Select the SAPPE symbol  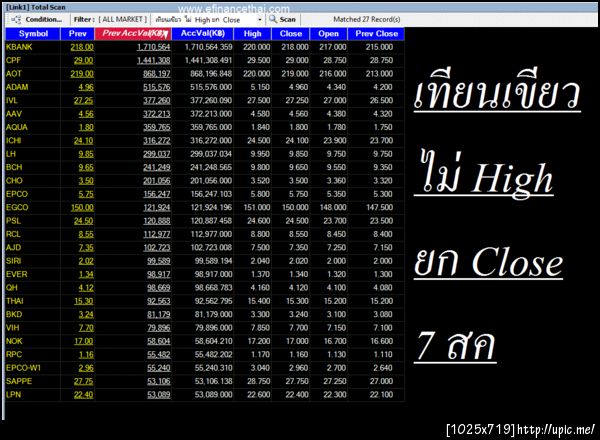pyautogui.click(x=19, y=381)
